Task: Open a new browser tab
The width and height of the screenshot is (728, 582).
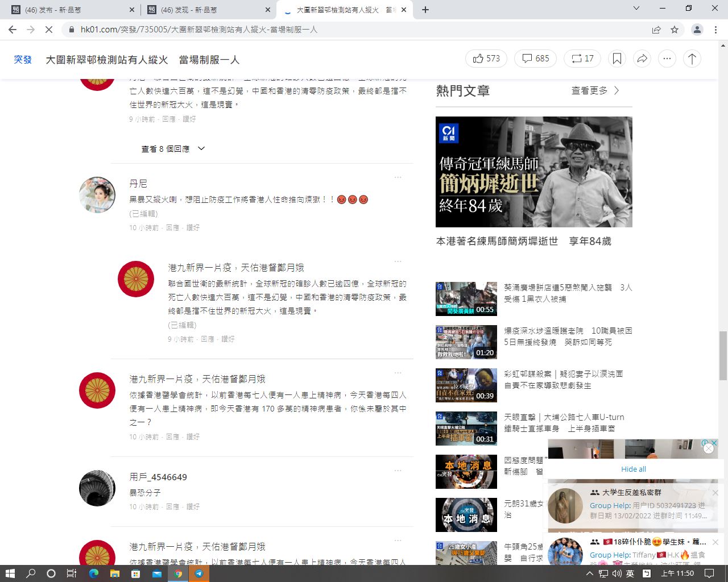Action: click(425, 10)
